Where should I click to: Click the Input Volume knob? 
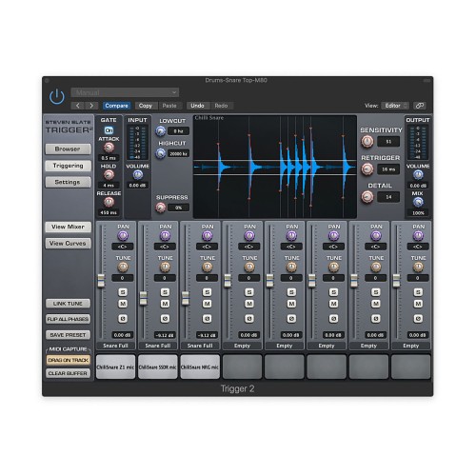pyautogui.click(x=138, y=174)
